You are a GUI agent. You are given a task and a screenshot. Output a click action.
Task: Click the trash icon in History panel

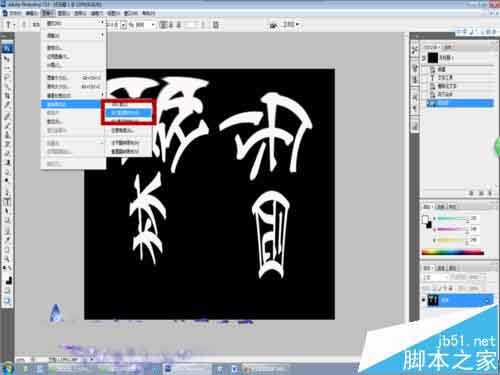489,193
